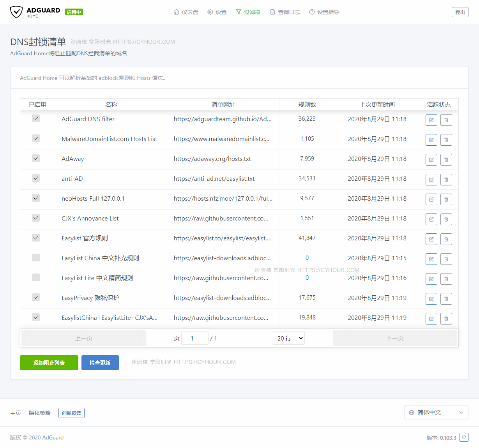Edit the EasylistChina+EasylistLite+CJX'sA... entry
This screenshot has width=479, height=448.
431,319
